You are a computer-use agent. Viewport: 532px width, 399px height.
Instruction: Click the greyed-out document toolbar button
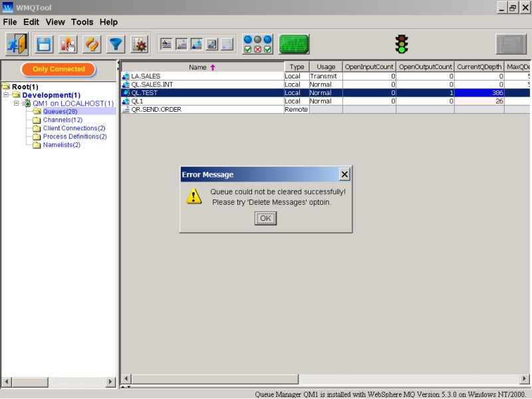click(x=511, y=44)
